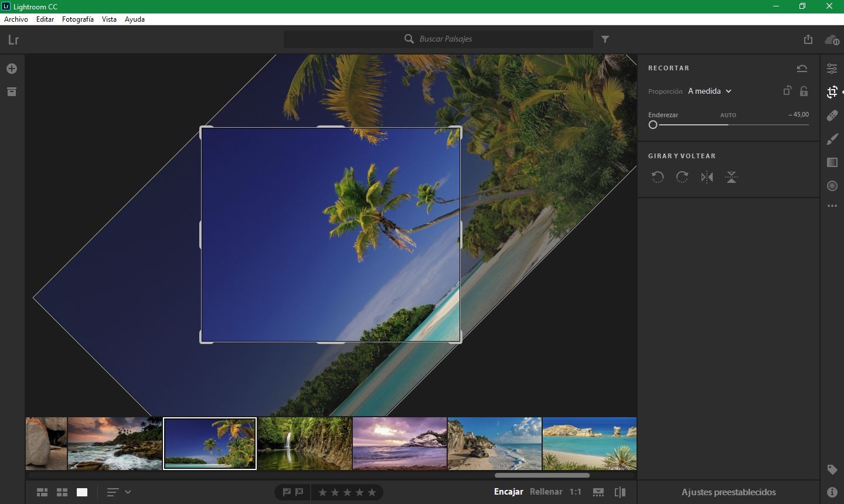Rotate the image counterclockwise
The height and width of the screenshot is (504, 844).
(x=658, y=177)
